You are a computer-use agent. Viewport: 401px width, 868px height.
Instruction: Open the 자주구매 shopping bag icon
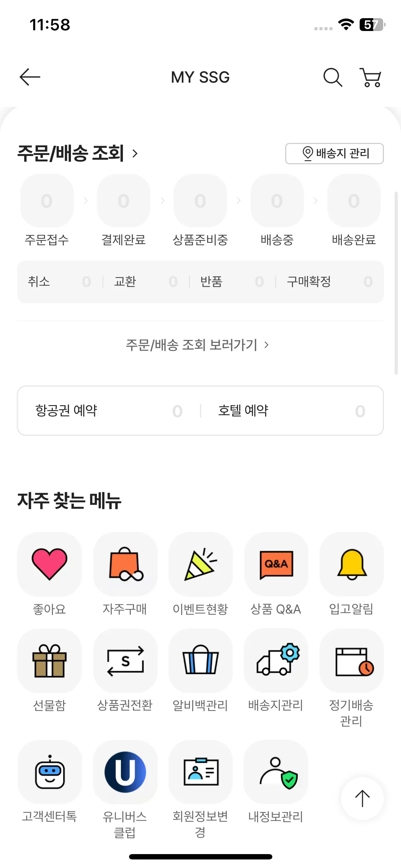coord(125,564)
